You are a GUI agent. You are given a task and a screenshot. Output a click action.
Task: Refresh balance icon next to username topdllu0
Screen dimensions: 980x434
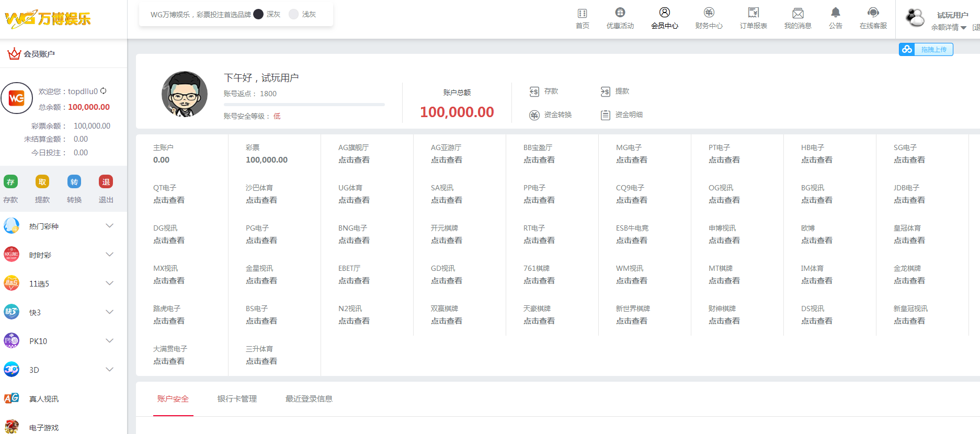104,91
